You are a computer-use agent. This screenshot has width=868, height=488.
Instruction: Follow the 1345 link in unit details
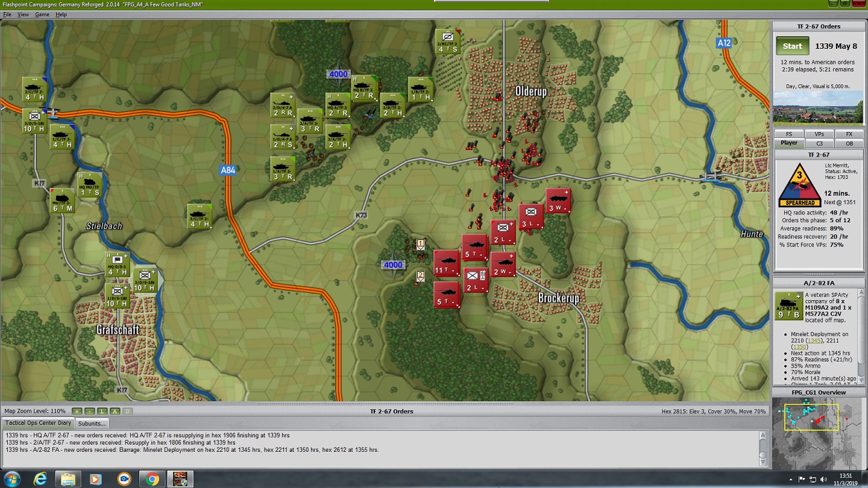coord(814,340)
